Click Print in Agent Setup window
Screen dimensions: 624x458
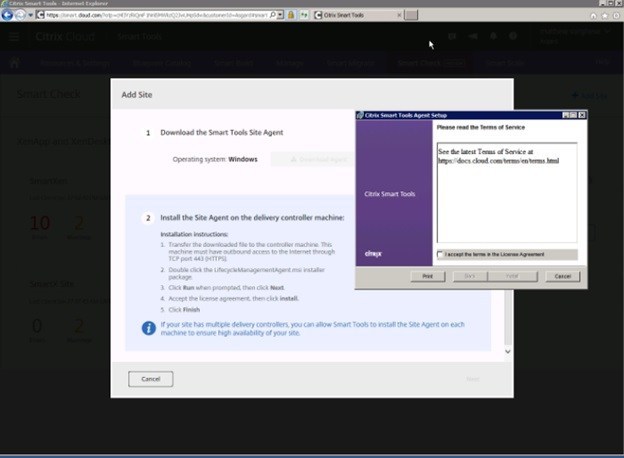tap(428, 276)
